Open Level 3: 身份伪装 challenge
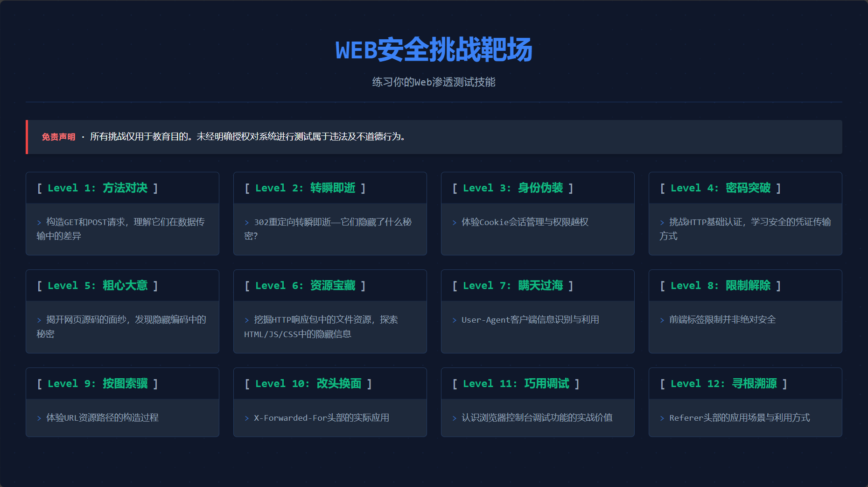This screenshot has width=868, height=487. pyautogui.click(x=538, y=213)
